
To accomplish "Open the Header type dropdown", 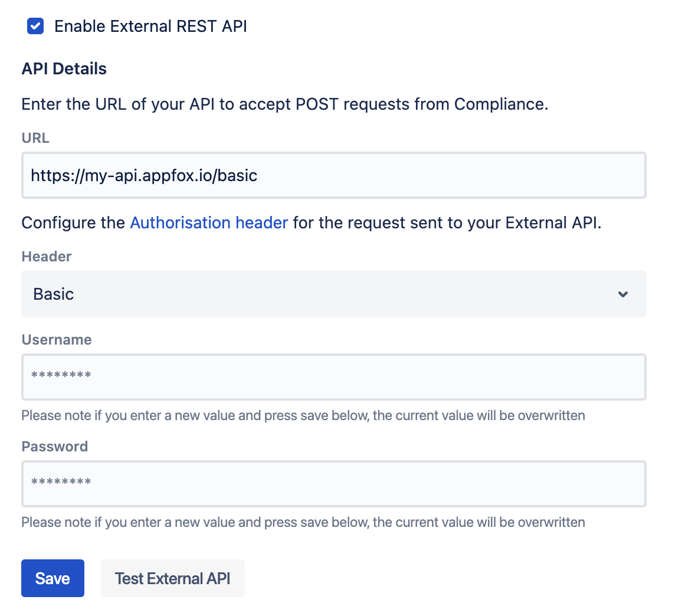I will (x=333, y=294).
